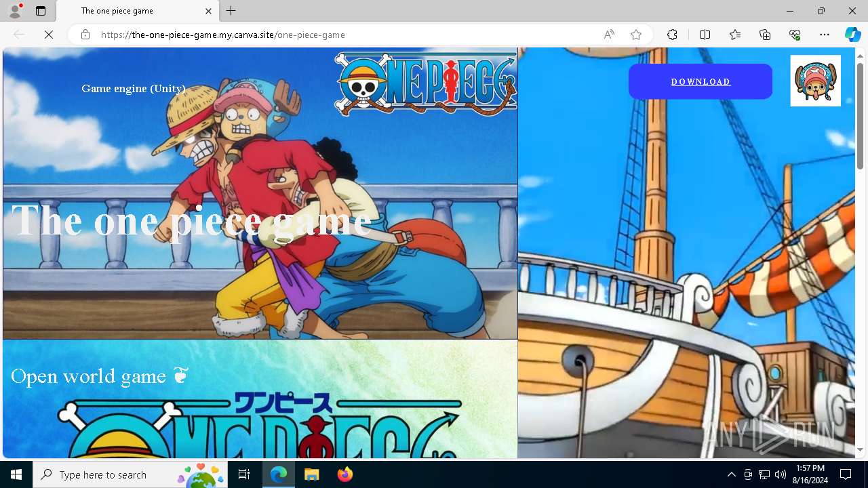Open Settings and more menu
The image size is (868, 488).
(x=825, y=35)
